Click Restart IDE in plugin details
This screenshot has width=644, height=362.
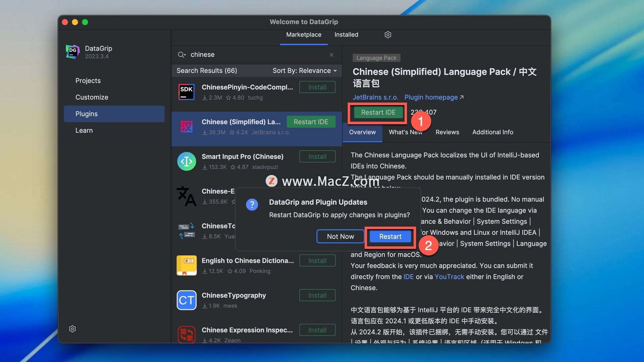coord(378,113)
